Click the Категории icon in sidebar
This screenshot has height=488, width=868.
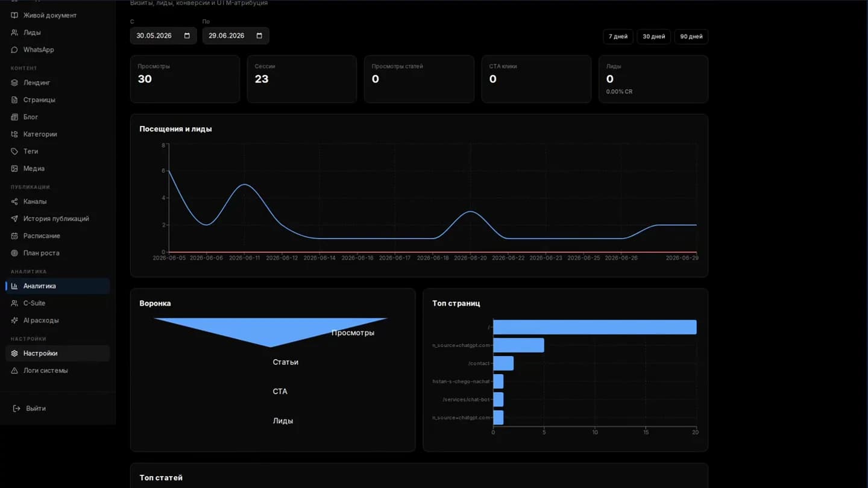pos(14,134)
